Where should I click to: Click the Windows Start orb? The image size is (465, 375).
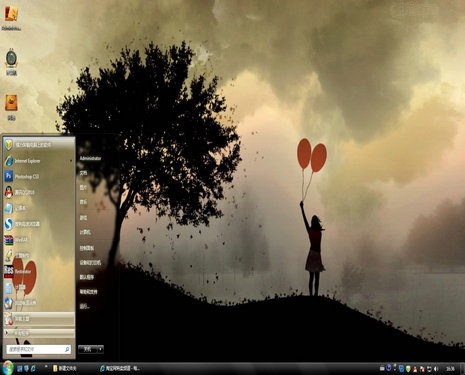pos(7,368)
